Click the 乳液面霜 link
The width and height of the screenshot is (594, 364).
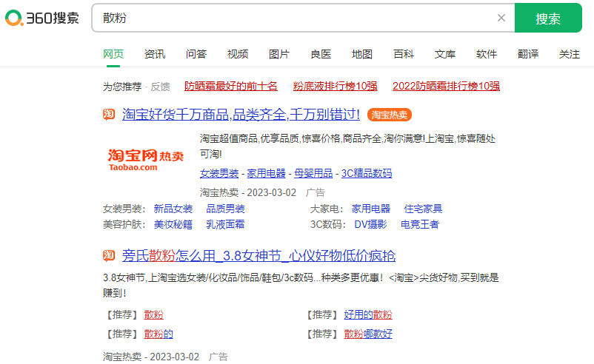coord(225,225)
